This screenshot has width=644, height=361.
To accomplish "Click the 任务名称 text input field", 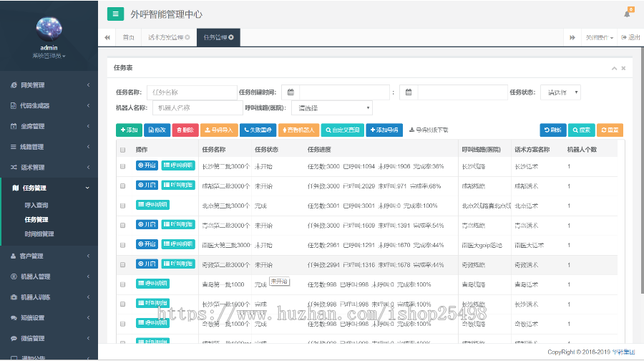I will (x=192, y=92).
